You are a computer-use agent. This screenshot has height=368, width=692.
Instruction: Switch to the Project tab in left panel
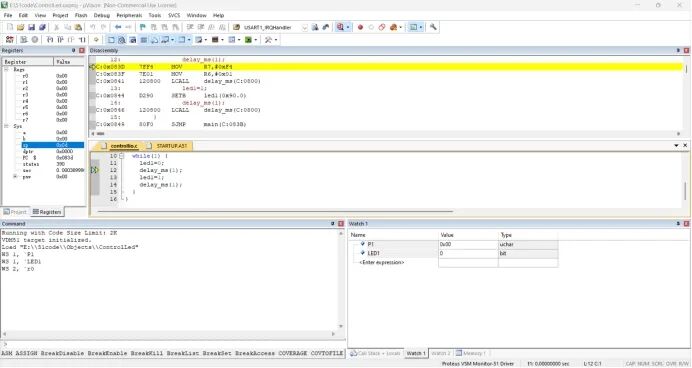15,212
